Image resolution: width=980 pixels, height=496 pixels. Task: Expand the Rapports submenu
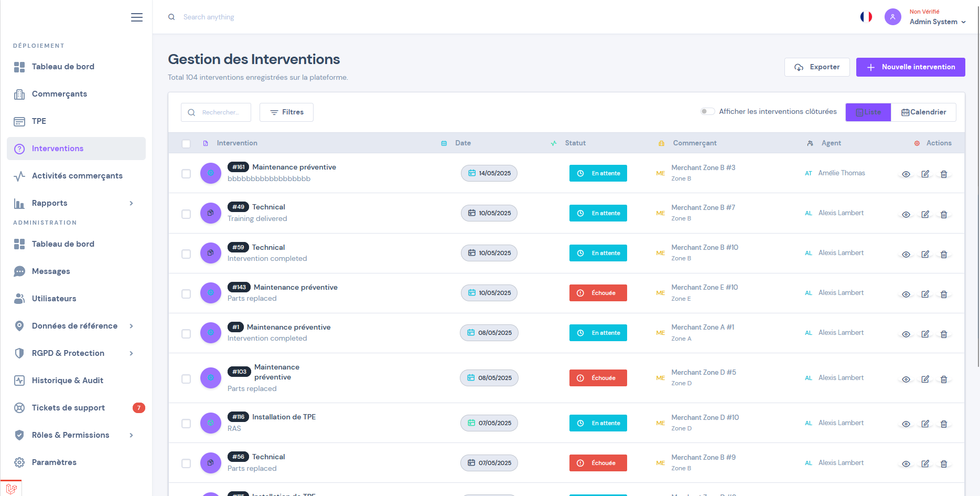(131, 203)
